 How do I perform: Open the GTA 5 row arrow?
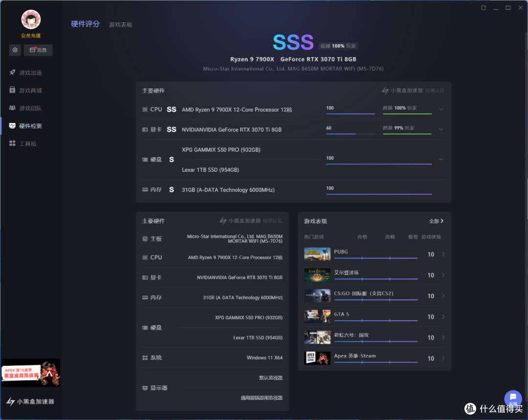coord(443,317)
